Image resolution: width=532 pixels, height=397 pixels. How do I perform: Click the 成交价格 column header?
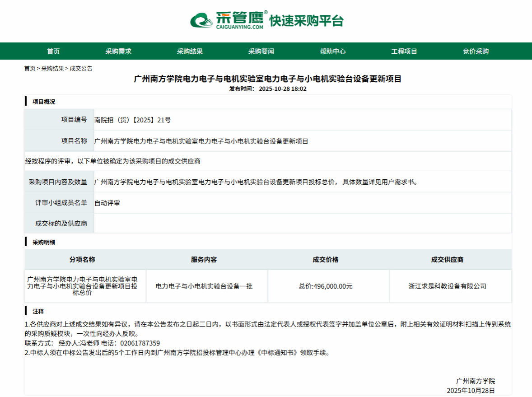coord(326,260)
